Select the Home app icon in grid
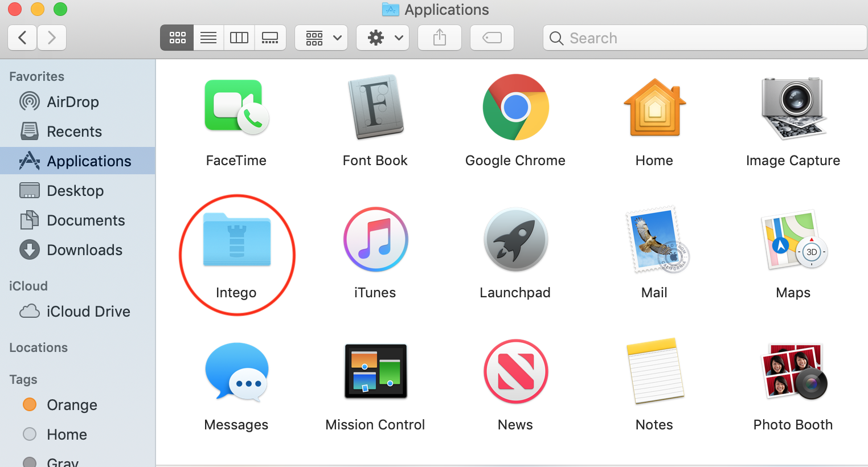This screenshot has height=467, width=868. point(654,107)
